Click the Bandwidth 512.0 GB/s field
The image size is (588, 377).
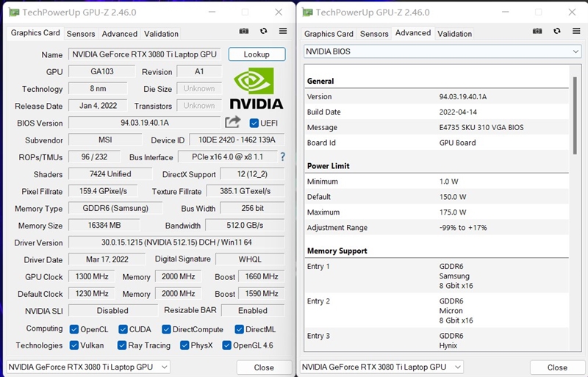click(245, 225)
